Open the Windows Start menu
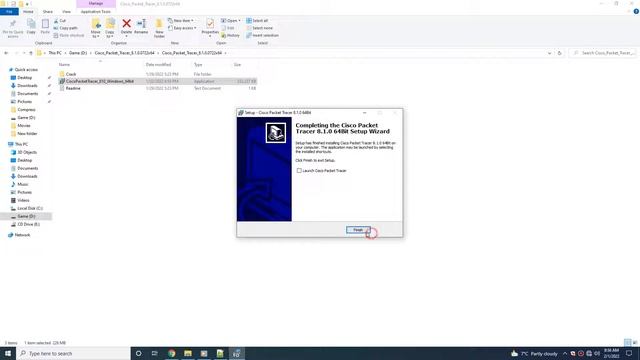Screen dimensions: 640x360 click(8, 353)
